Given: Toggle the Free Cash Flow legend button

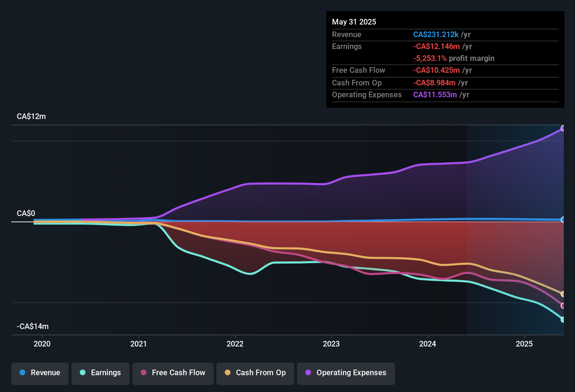Looking at the screenshot, I should [x=173, y=373].
